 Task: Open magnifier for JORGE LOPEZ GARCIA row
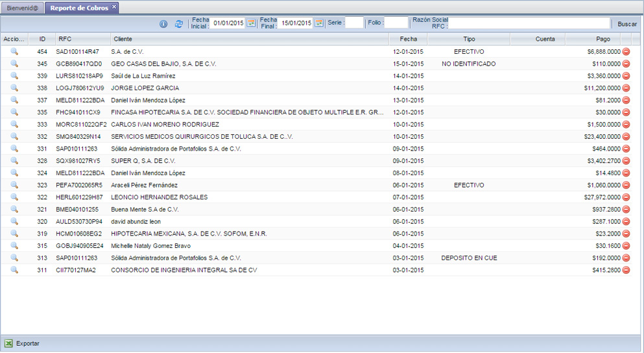[x=14, y=88]
